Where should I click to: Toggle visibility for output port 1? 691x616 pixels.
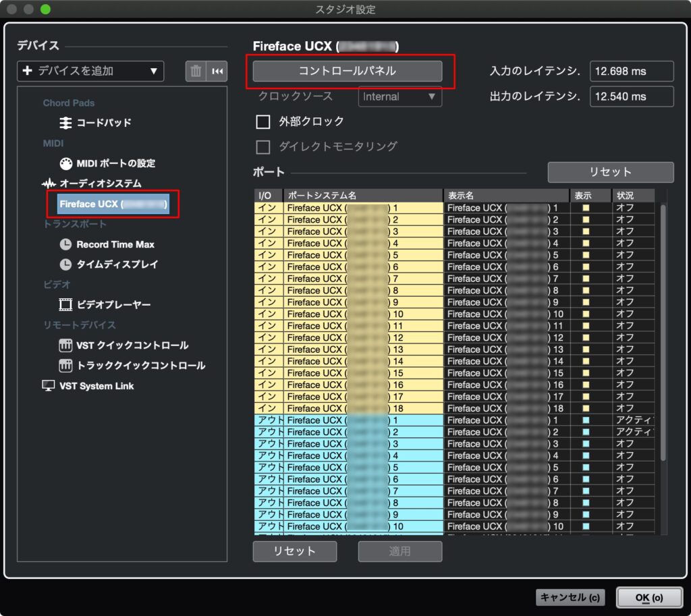coord(584,420)
